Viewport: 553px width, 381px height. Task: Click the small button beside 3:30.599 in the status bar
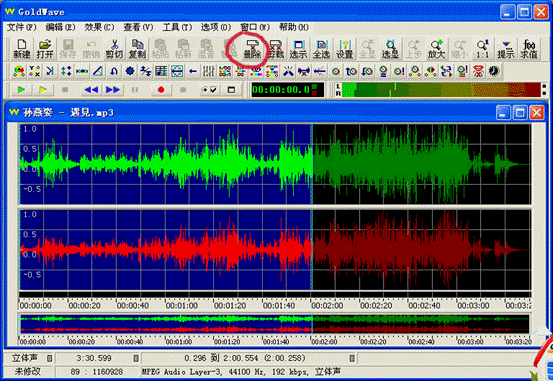[x=136, y=358]
